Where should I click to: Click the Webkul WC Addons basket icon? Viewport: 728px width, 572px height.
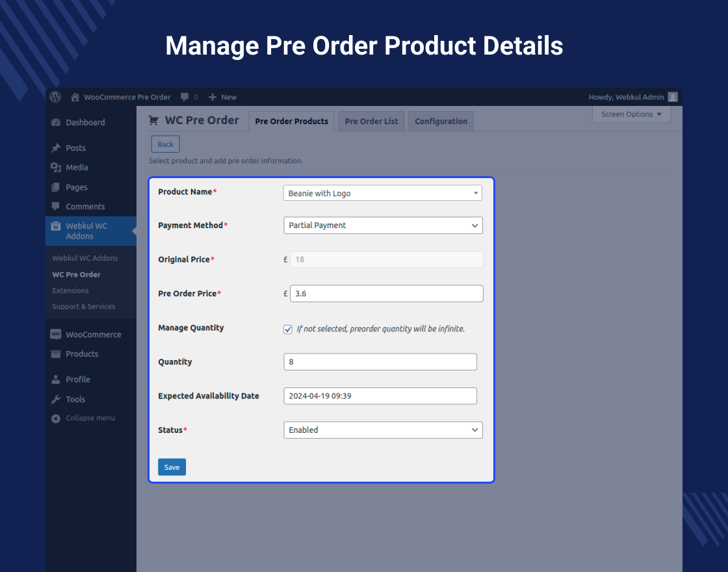click(56, 226)
